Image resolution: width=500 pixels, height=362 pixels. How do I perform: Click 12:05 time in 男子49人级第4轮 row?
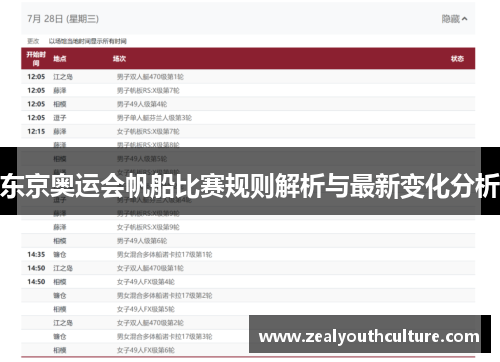[x=36, y=104]
